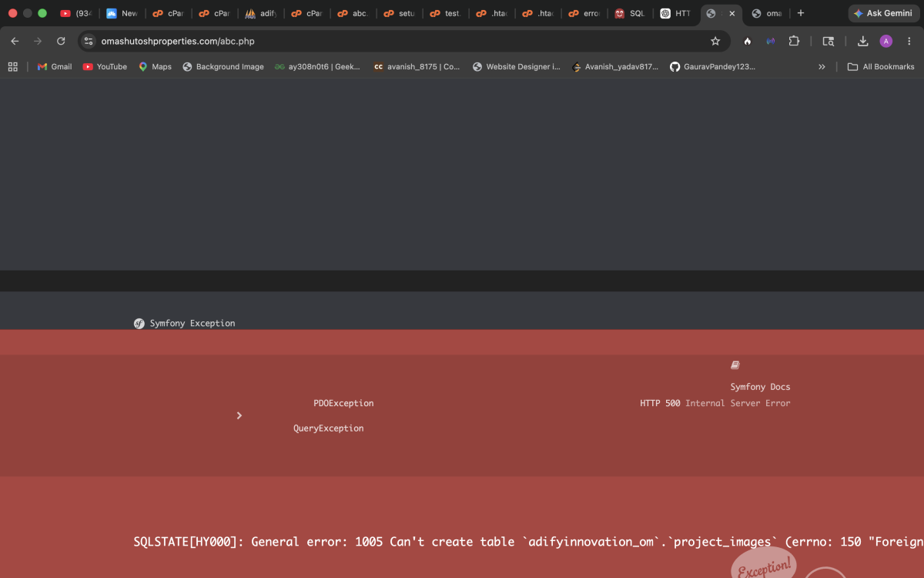Screen dimensions: 924x578
Task: Expand exception chain with chevron arrow
Action: coord(239,415)
